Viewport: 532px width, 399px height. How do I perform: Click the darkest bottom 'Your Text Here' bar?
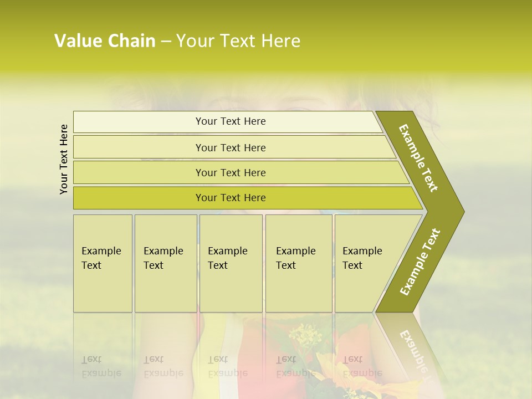tap(248, 198)
